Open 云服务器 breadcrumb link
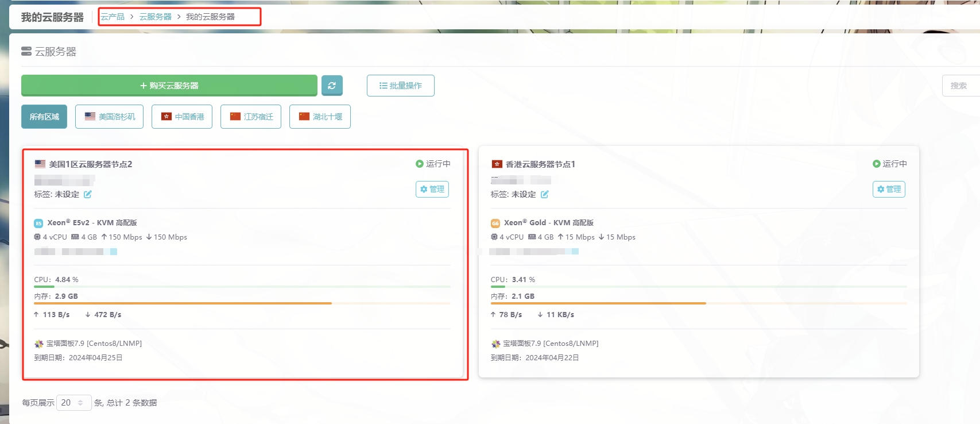This screenshot has width=980, height=424. (155, 17)
